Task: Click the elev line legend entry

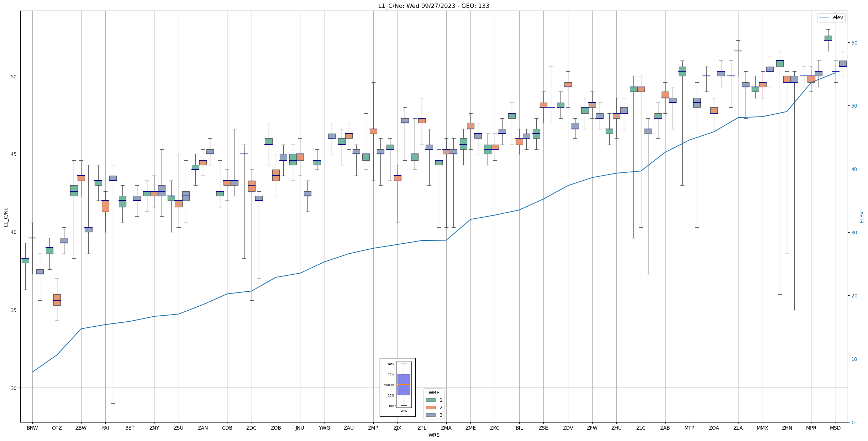Action: click(x=831, y=17)
